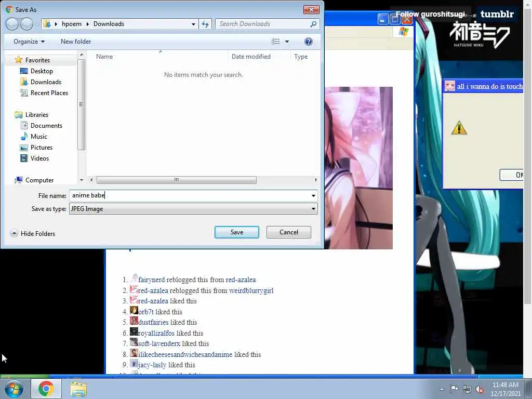Open Videos library
Screen dimensions: 532x399
coord(39,158)
